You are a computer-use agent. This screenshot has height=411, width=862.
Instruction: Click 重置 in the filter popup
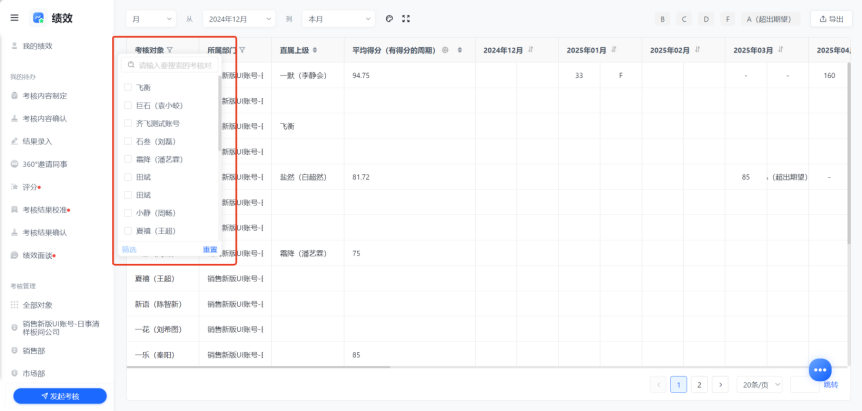tap(210, 249)
